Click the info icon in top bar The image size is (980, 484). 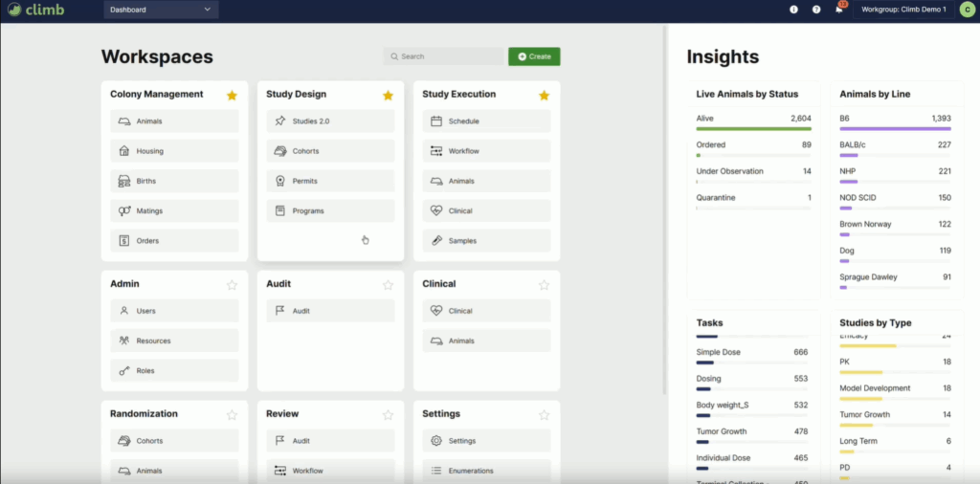[793, 10]
